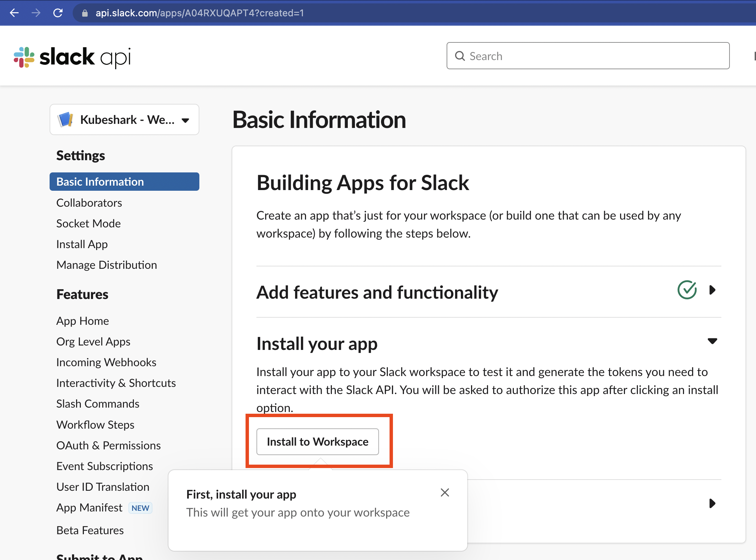Click the browser back arrow
The width and height of the screenshot is (756, 560).
pyautogui.click(x=14, y=13)
